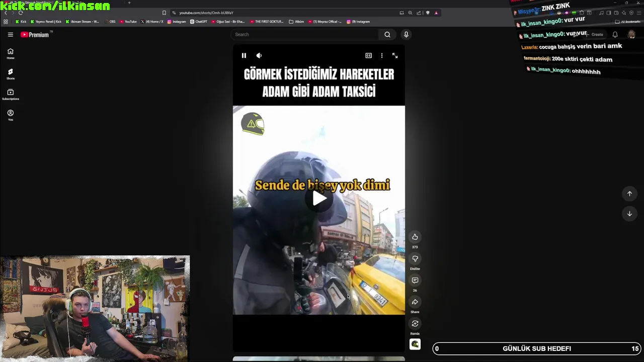Open the Mepraz Offical bookmark
This screenshot has height=362, width=644.
point(325,22)
